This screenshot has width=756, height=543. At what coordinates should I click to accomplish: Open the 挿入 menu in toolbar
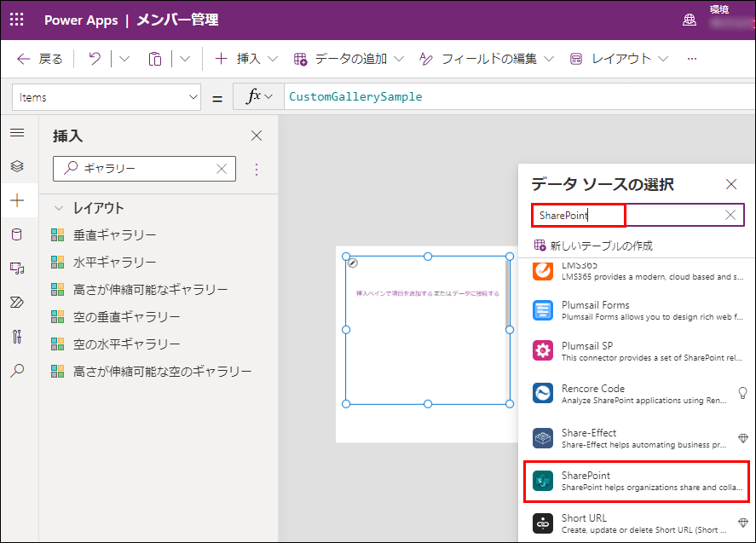click(246, 59)
